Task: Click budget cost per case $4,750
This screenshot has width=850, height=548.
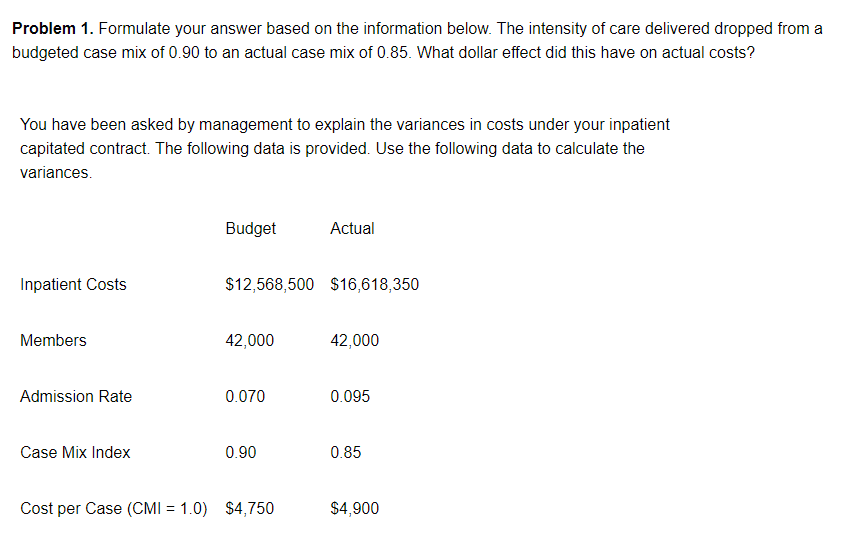Action: pyautogui.click(x=249, y=508)
